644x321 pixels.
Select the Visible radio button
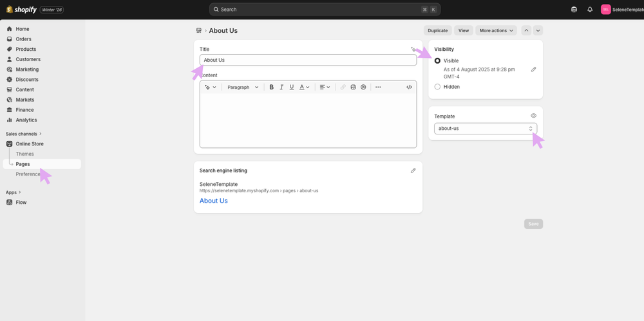[438, 61]
